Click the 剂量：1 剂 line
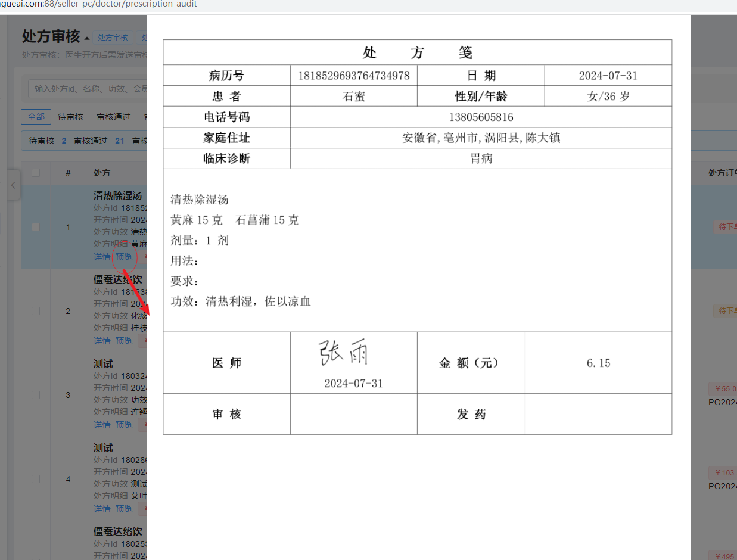The width and height of the screenshot is (737, 560). (x=200, y=241)
